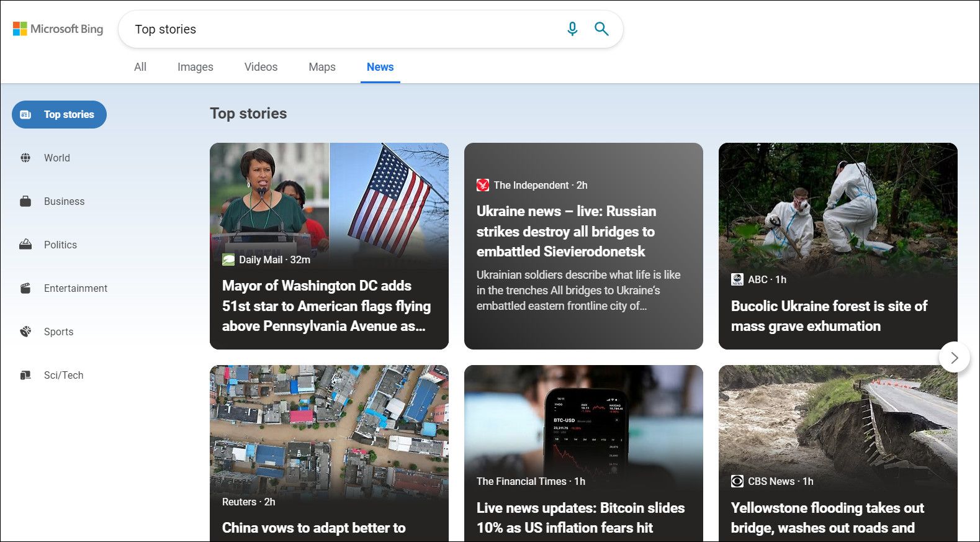Viewport: 980px width, 542px height.
Task: Click the washed-out road flood photo
Action: click(838, 419)
